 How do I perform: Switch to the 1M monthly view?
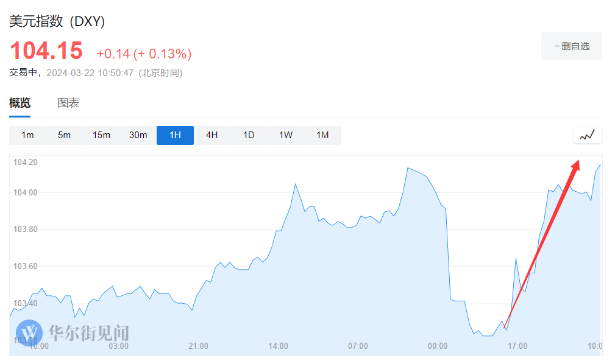coord(322,135)
